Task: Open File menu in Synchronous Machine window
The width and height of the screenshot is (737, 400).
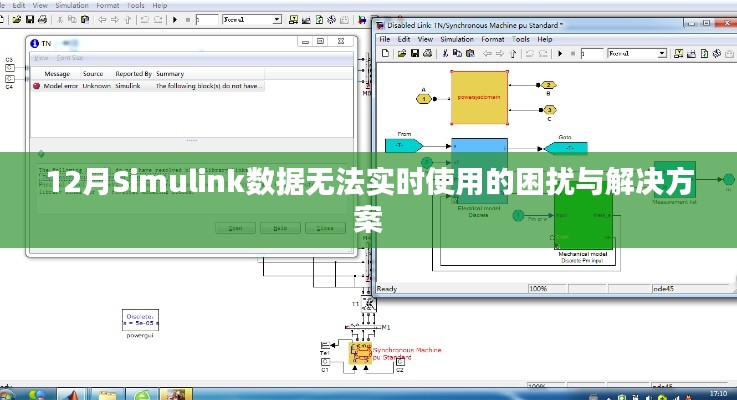Action: coord(384,39)
